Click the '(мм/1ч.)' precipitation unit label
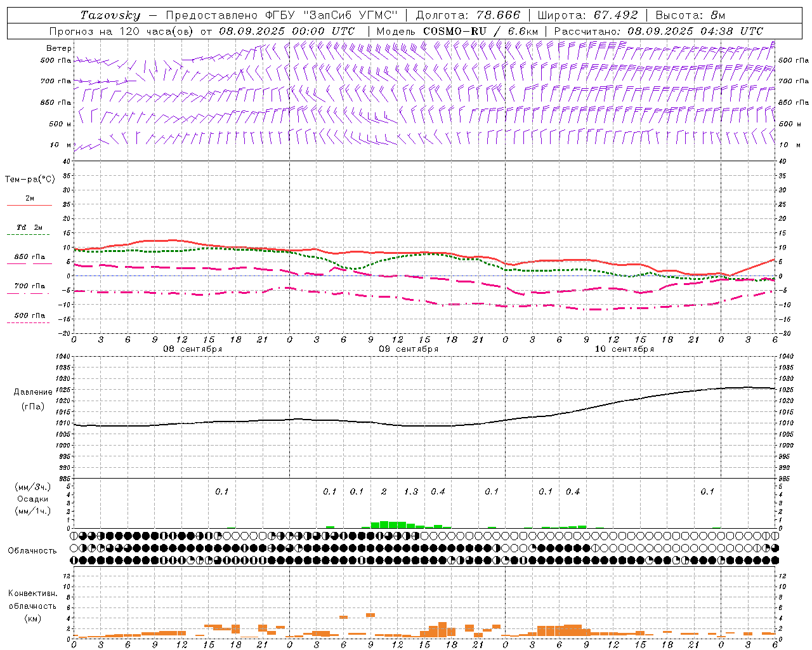Image resolution: width=812 pixels, height=650 pixels. click(33, 511)
